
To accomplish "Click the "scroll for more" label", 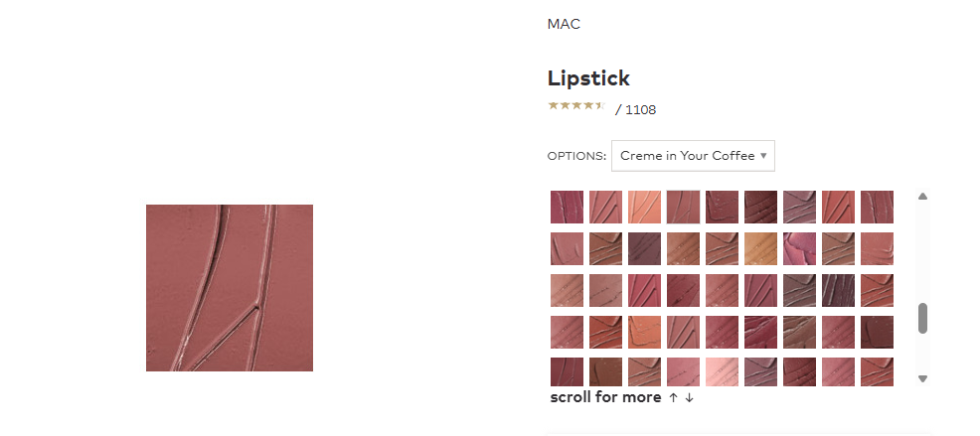I will pos(605,397).
